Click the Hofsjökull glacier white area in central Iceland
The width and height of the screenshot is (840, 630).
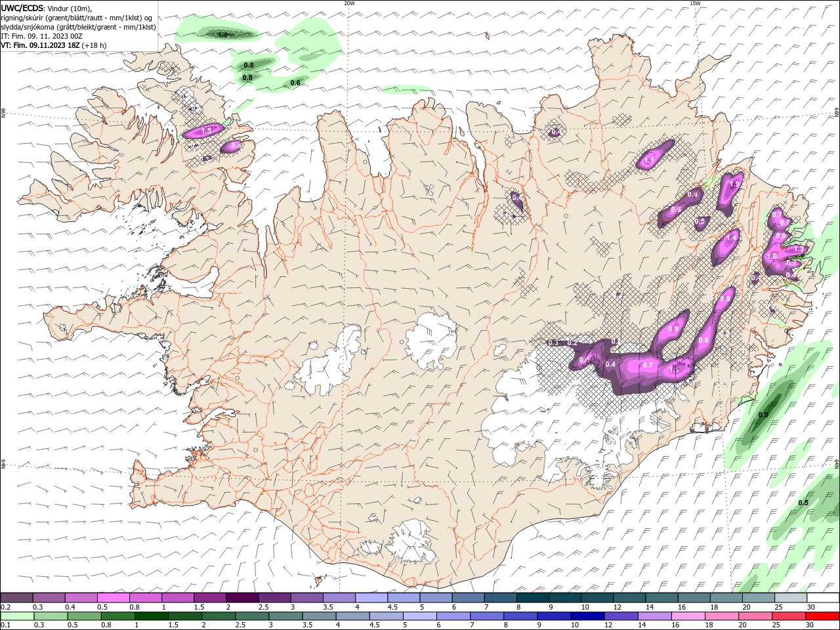pyautogui.click(x=431, y=340)
